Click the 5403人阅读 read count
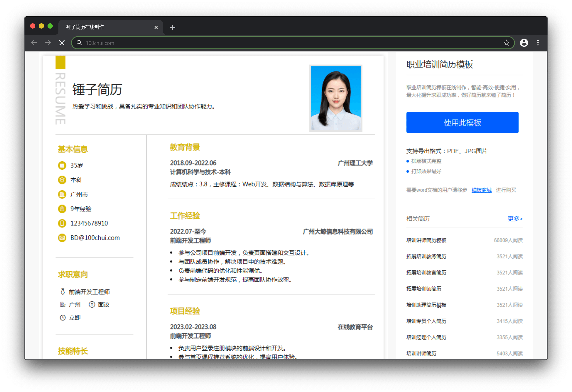572x392 pixels. pos(509,354)
